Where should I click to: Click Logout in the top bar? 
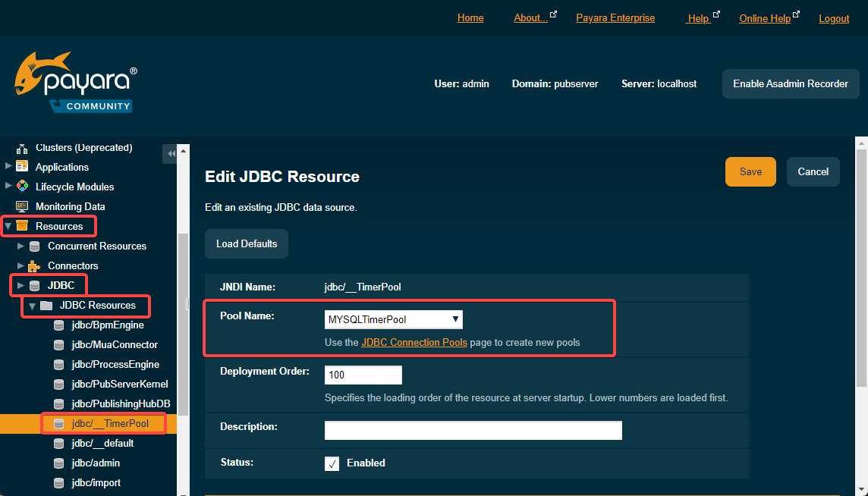click(834, 18)
